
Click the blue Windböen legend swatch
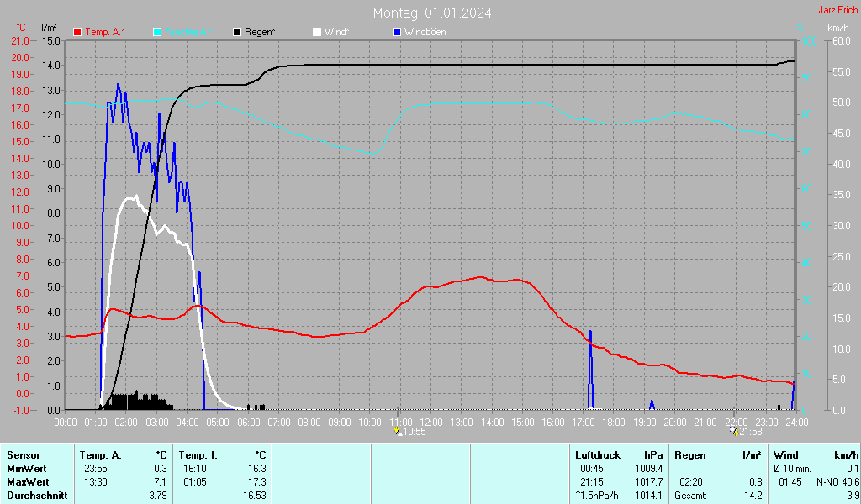click(397, 32)
